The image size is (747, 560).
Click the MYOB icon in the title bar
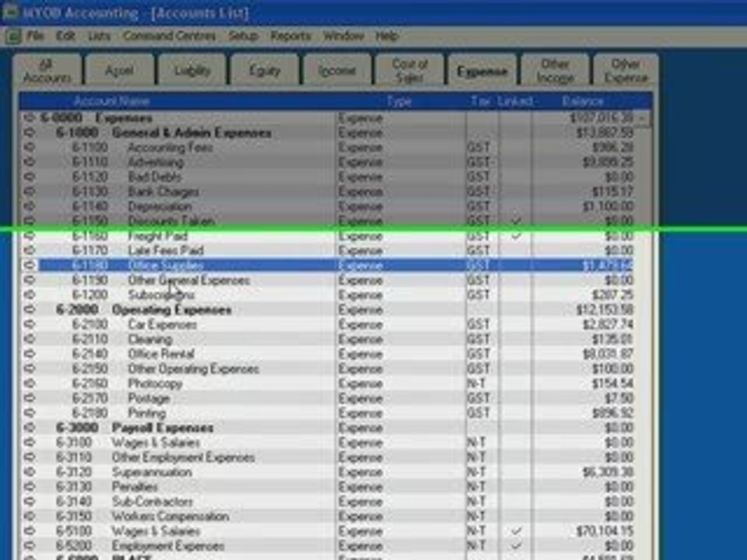pos(9,12)
